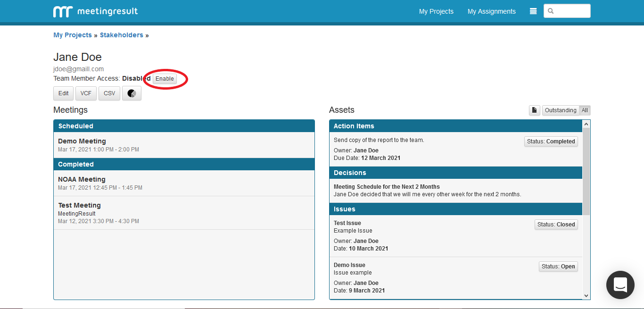Viewport: 644px width, 309px height.
Task: Open the Demo Meeting scheduled entry
Action: pos(82,141)
